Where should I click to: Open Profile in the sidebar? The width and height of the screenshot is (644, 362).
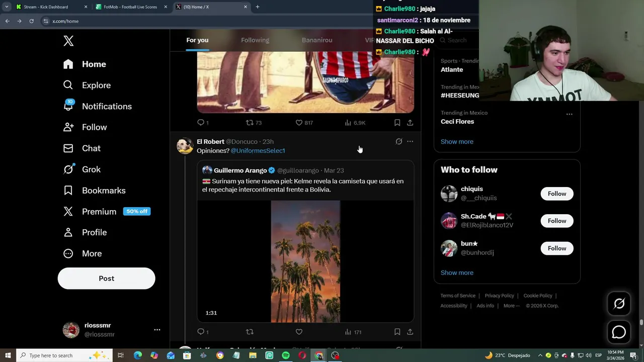[x=85, y=232]
